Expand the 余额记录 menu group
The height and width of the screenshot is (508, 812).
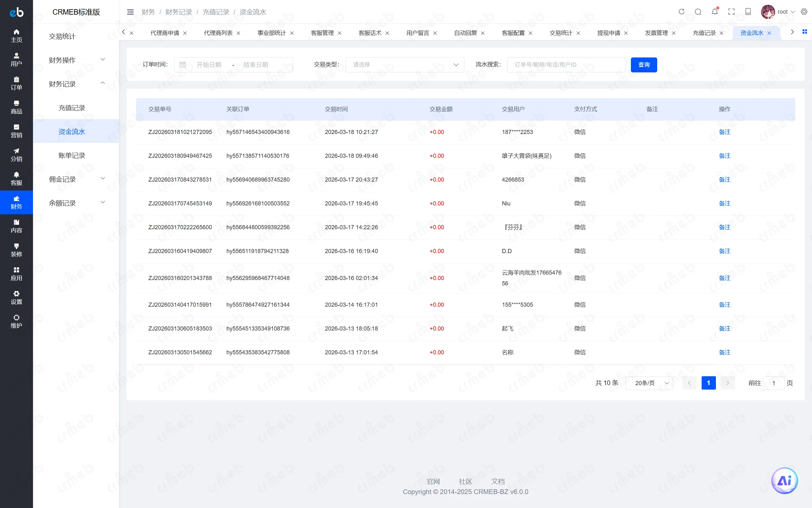(76, 203)
